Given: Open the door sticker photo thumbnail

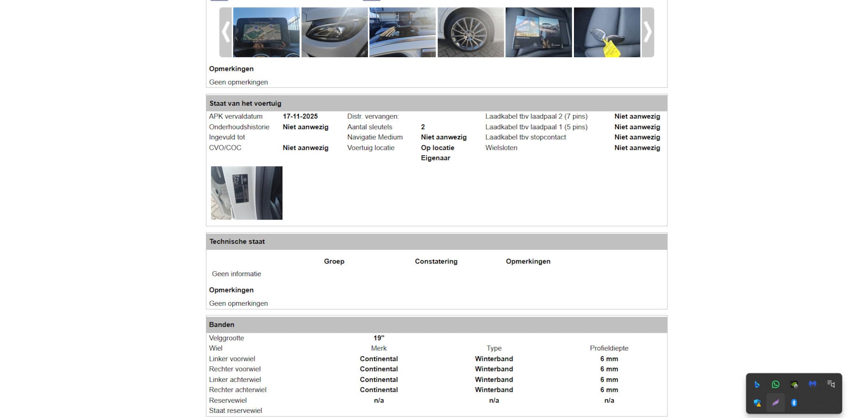Looking at the screenshot, I should [246, 193].
